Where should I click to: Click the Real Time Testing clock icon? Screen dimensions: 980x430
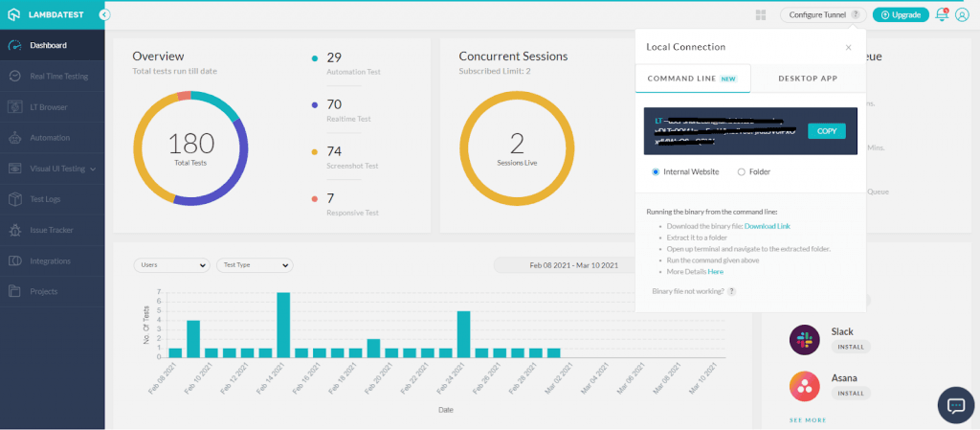(x=15, y=77)
